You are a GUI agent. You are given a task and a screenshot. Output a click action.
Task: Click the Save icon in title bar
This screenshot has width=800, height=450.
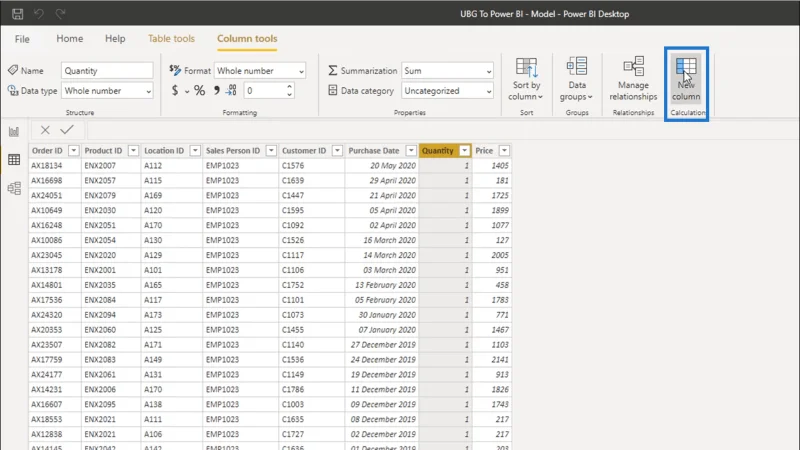[x=17, y=14]
